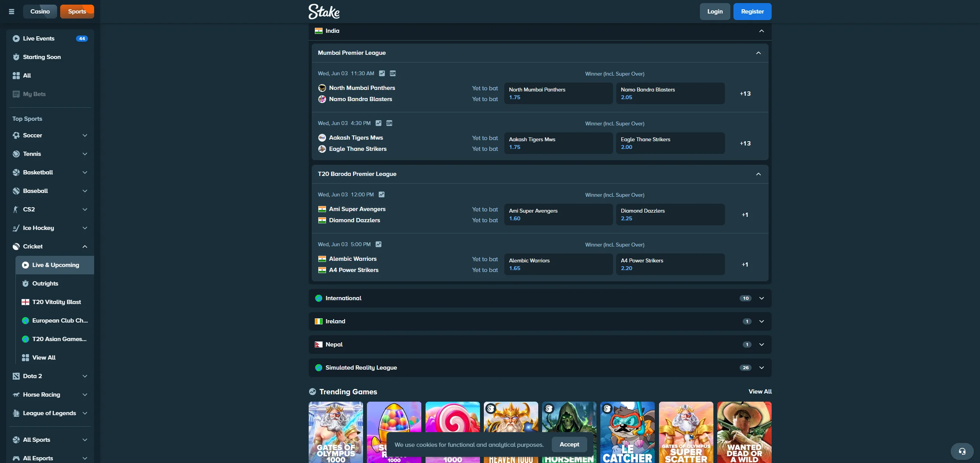Click the statistics icon for the 12:00 PM match
This screenshot has height=463, width=980.
(382, 194)
